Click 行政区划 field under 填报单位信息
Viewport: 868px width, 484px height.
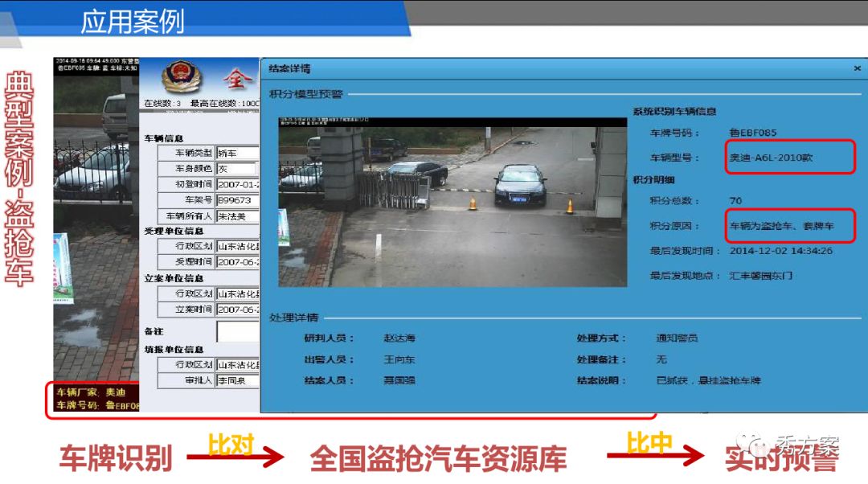pyautogui.click(x=237, y=365)
